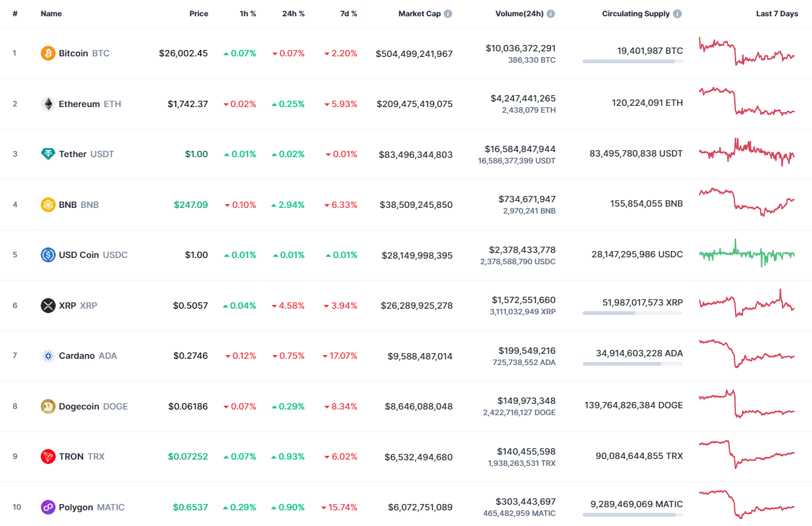812x526 pixels.
Task: Sort the table by Price column
Action: 199,13
